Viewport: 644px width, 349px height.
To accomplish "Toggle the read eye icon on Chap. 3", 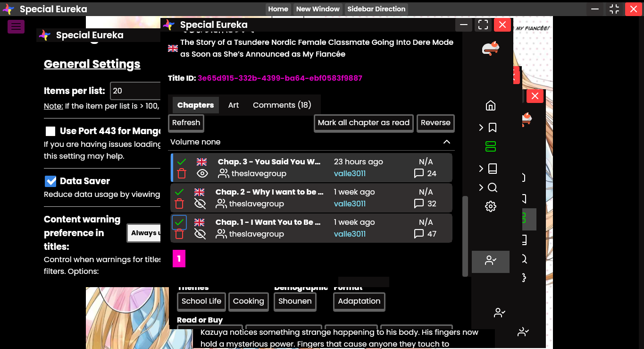I will click(202, 174).
